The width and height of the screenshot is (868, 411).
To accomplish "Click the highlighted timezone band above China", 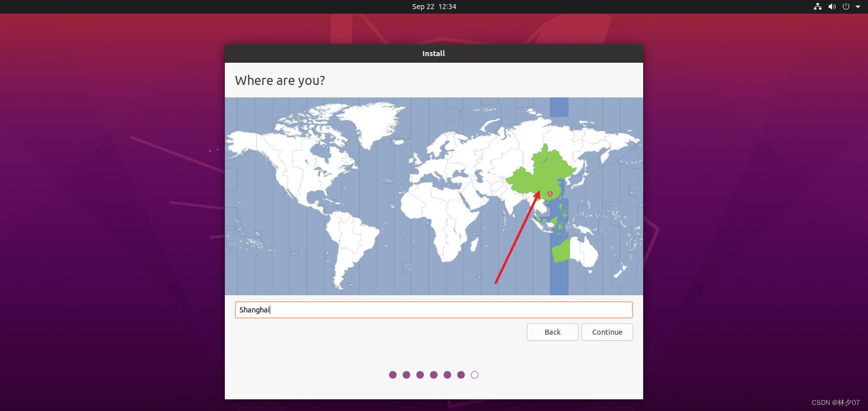I will pos(559,107).
